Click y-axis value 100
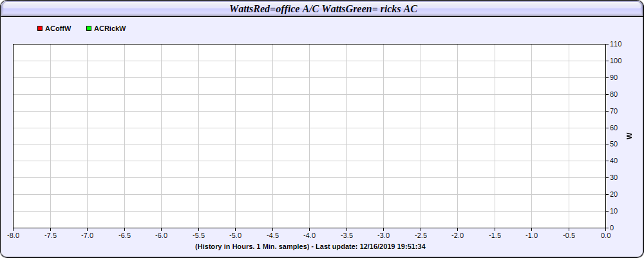Viewport: 644px width, 258px height. point(616,61)
